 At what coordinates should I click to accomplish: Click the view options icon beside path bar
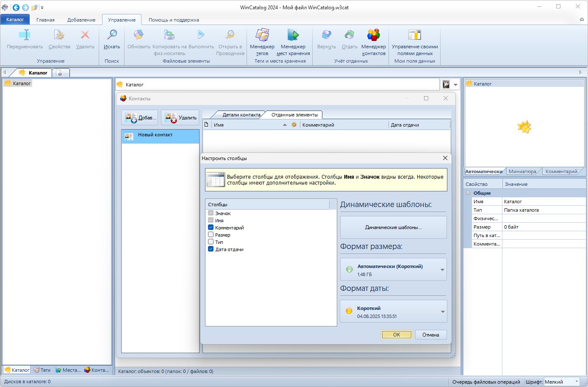coord(446,84)
